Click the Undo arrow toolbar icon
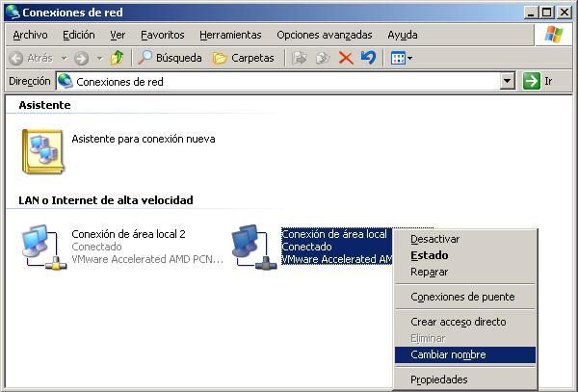This screenshot has width=578, height=392. (368, 58)
